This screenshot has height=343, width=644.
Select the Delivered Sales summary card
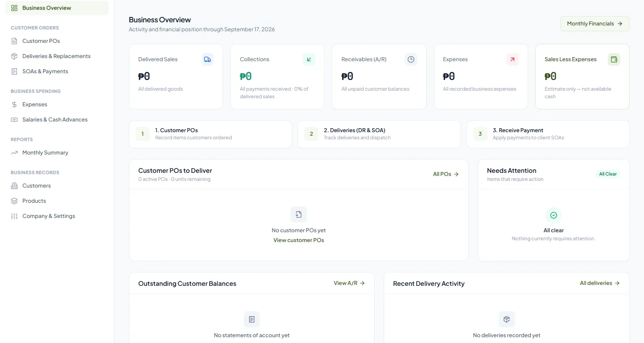(176, 76)
